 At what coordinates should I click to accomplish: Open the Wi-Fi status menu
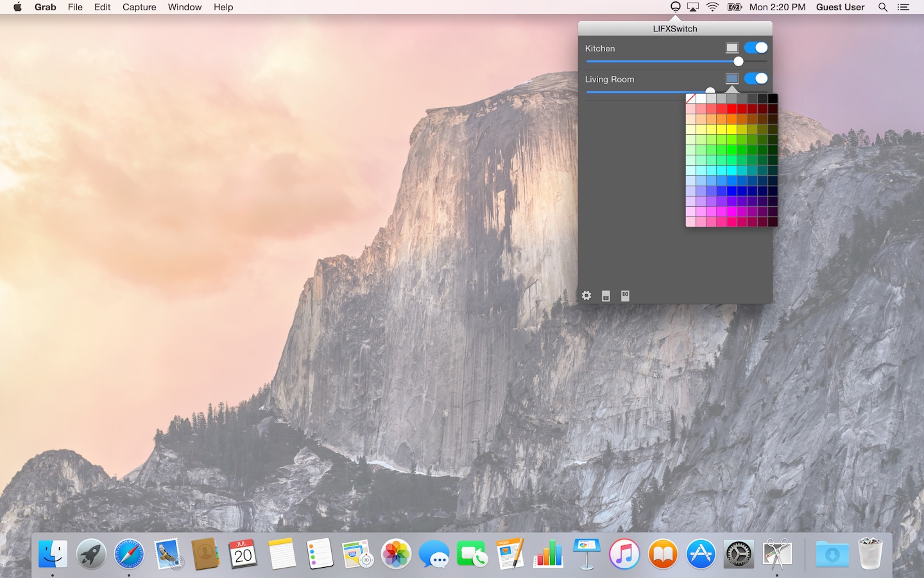tap(713, 7)
